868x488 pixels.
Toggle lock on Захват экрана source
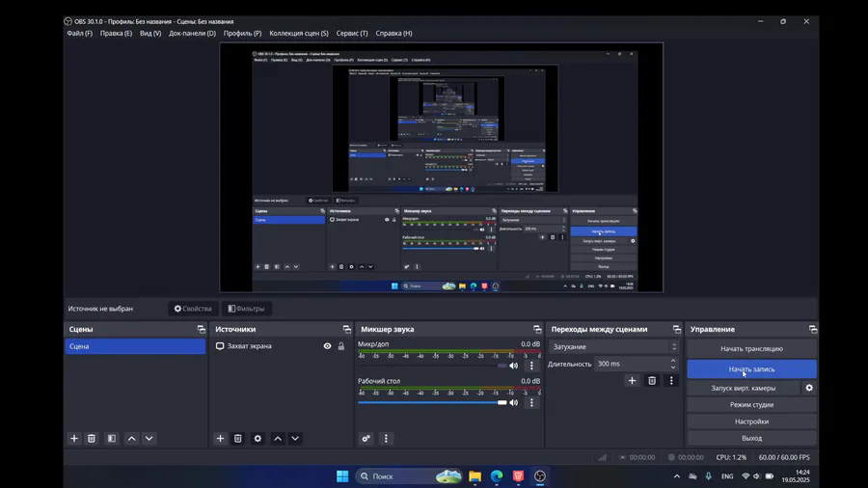(341, 346)
